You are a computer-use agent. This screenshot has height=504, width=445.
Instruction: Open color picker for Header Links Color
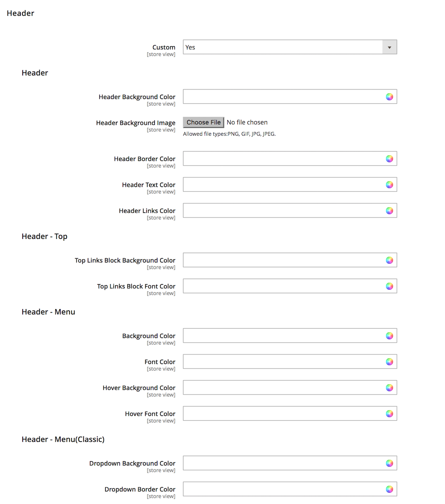(389, 211)
